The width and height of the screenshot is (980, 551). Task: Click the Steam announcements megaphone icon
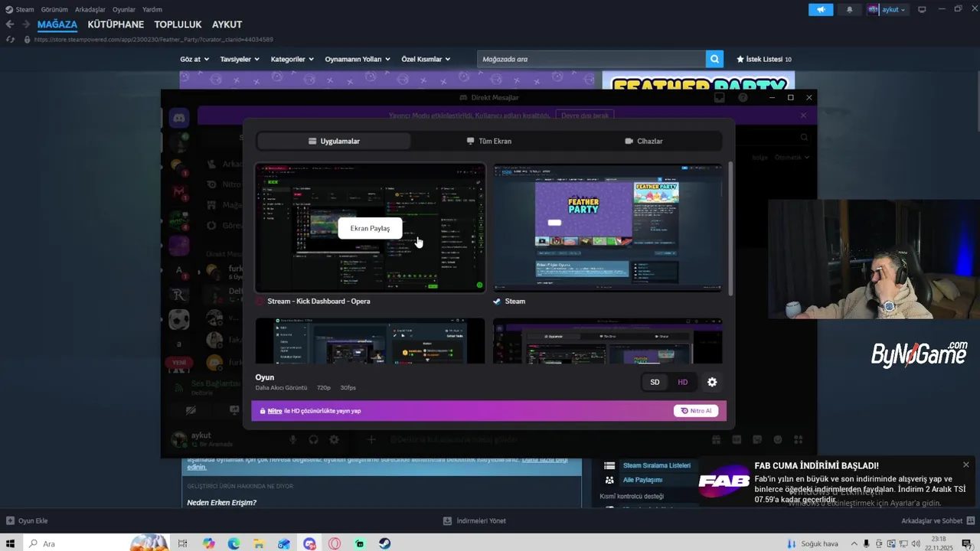click(821, 9)
